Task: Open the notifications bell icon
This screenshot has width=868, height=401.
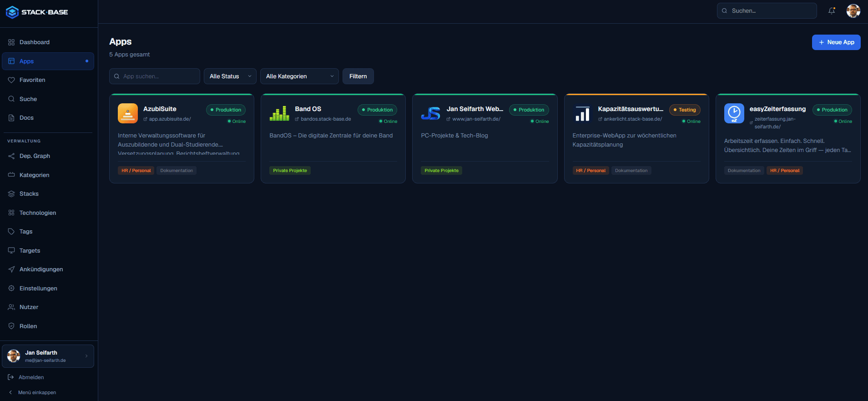Action: [832, 11]
